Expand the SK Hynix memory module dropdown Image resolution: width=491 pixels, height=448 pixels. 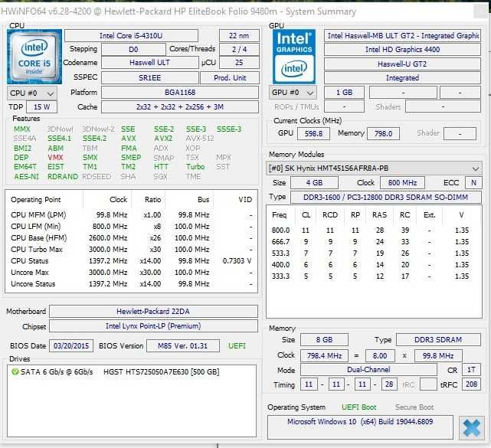pyautogui.click(x=374, y=168)
